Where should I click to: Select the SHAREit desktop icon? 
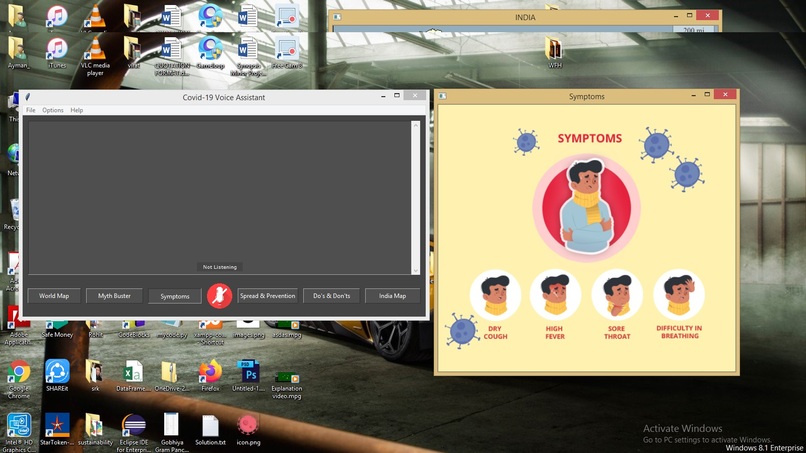click(57, 376)
